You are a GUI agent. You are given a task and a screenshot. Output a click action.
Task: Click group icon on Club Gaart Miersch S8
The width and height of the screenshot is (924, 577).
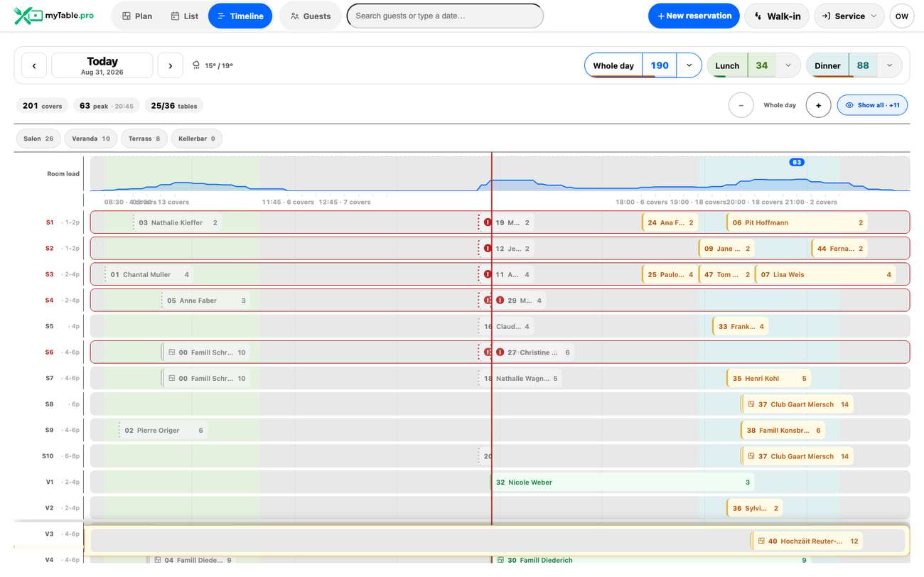point(751,404)
